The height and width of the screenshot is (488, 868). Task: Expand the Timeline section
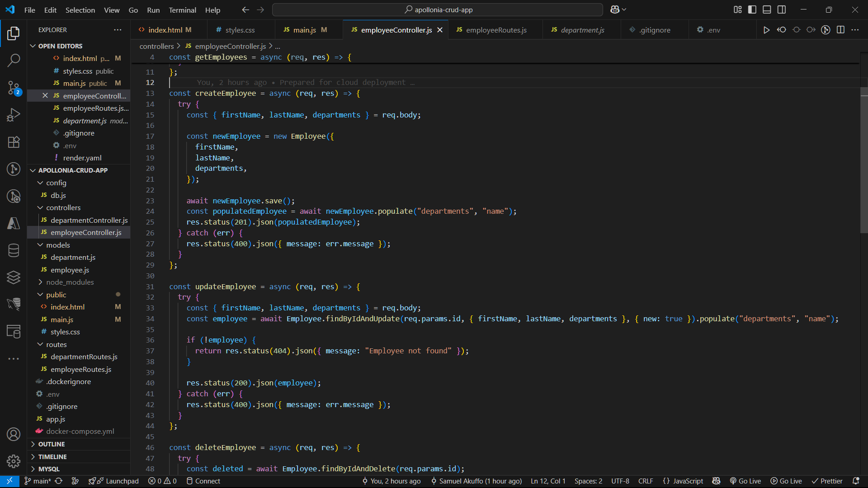click(79, 457)
